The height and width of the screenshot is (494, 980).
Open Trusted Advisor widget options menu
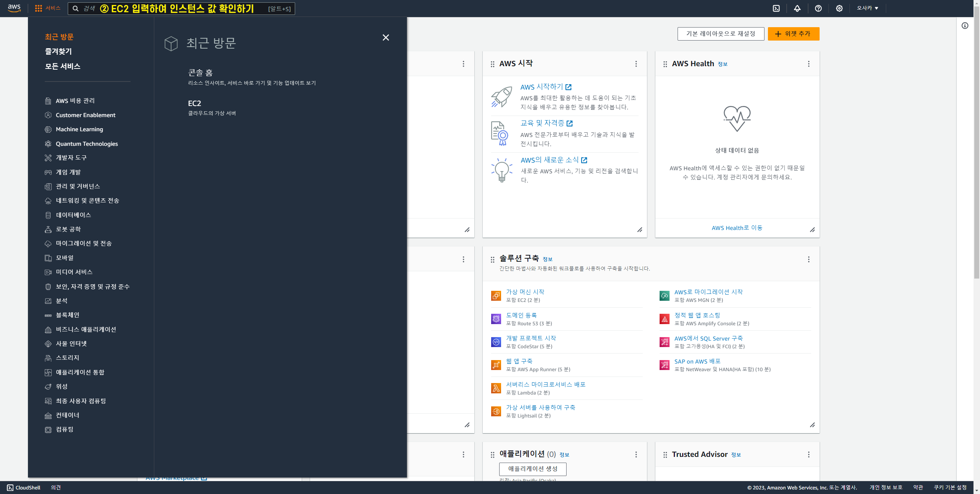click(808, 455)
